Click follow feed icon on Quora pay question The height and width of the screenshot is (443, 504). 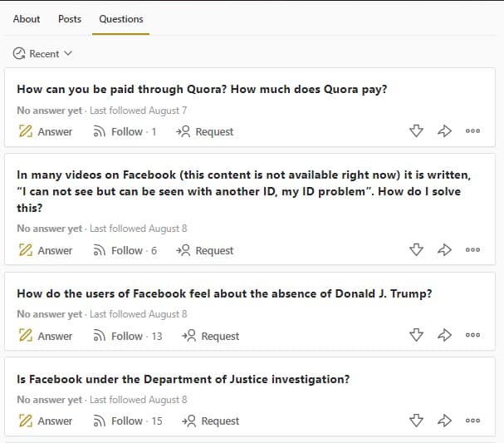(x=99, y=131)
